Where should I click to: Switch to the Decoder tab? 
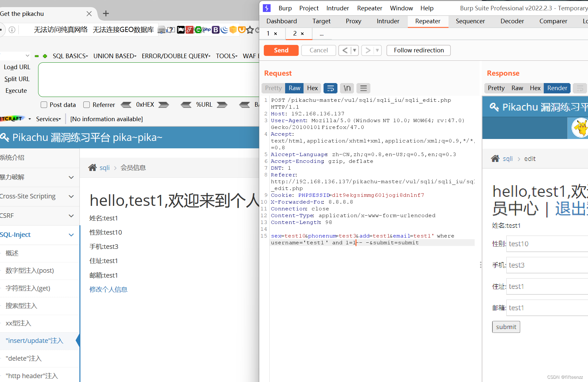[512, 21]
